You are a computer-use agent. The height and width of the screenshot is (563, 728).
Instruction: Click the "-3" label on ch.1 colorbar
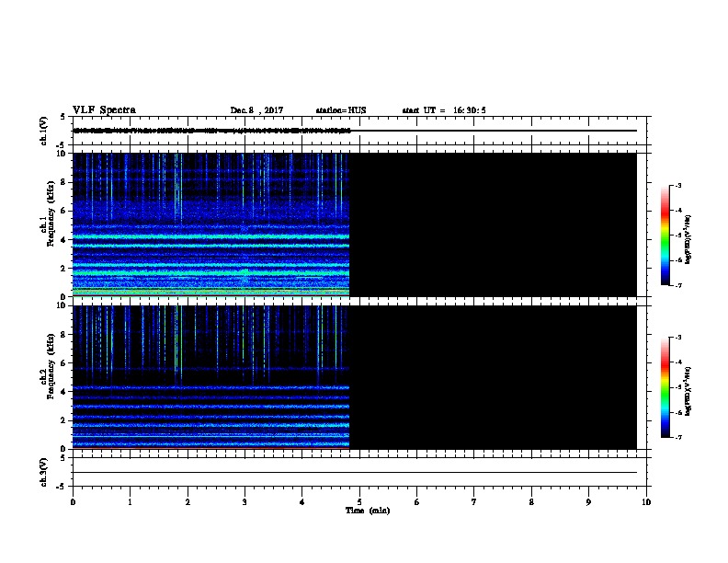point(678,186)
